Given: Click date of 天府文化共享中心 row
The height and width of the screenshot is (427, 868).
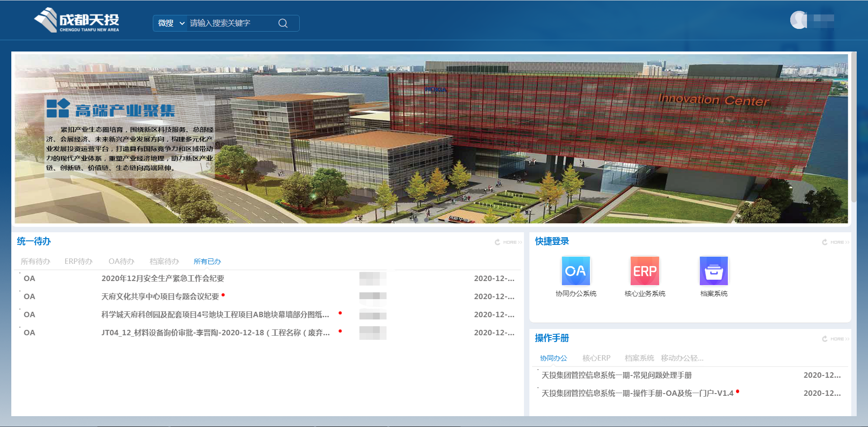Looking at the screenshot, I should coord(494,296).
